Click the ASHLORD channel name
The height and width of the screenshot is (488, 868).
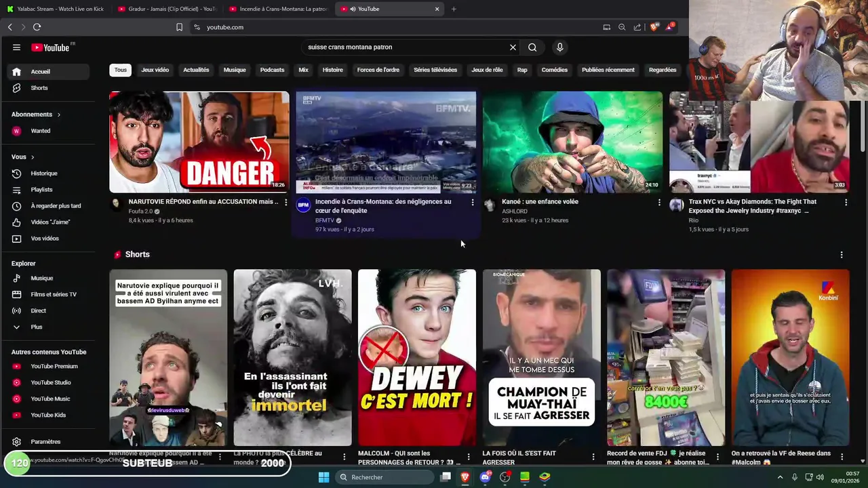(x=515, y=211)
